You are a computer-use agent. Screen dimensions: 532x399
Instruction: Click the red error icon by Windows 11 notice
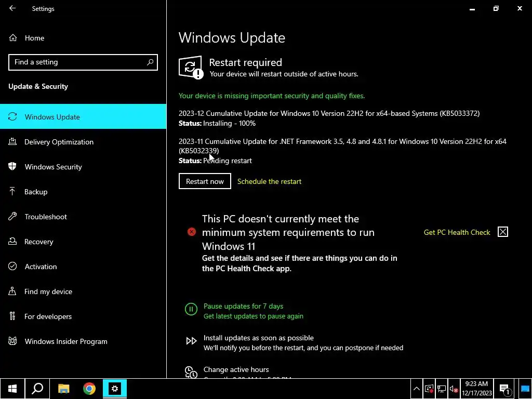pos(192,232)
